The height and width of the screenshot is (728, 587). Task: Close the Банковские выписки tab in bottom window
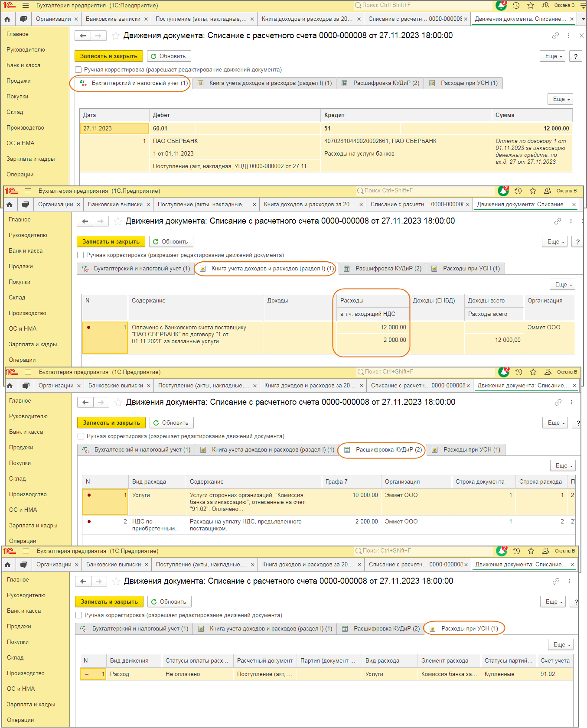tap(147, 565)
